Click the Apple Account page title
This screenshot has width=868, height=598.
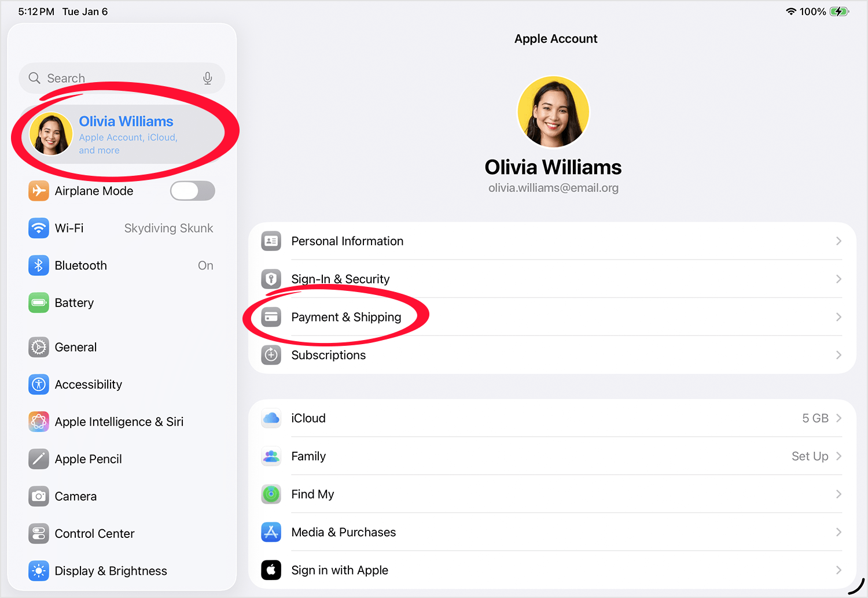[556, 39]
